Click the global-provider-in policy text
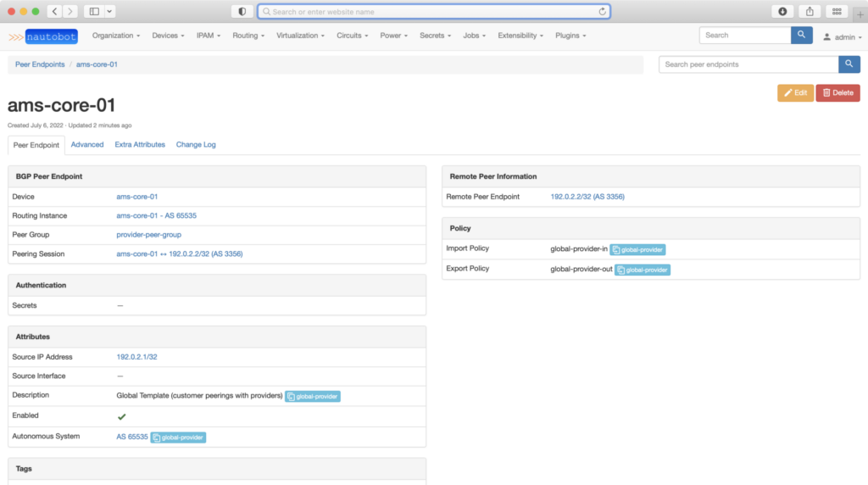 pos(579,249)
